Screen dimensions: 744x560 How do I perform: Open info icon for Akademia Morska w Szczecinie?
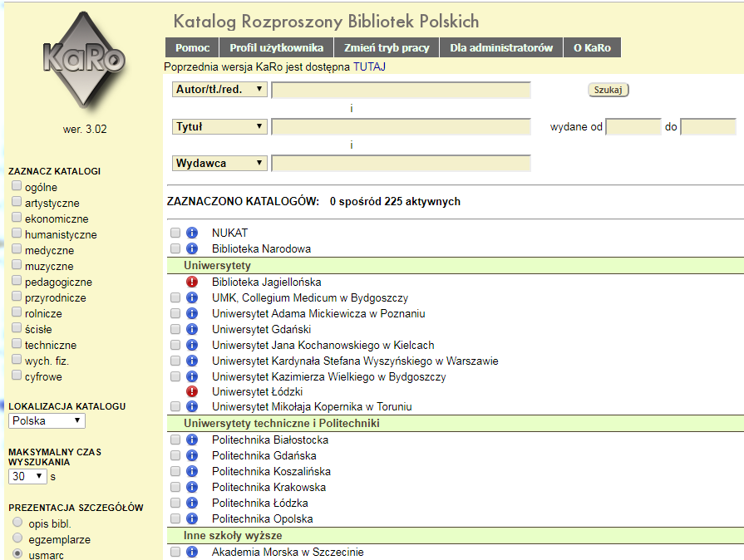192,552
